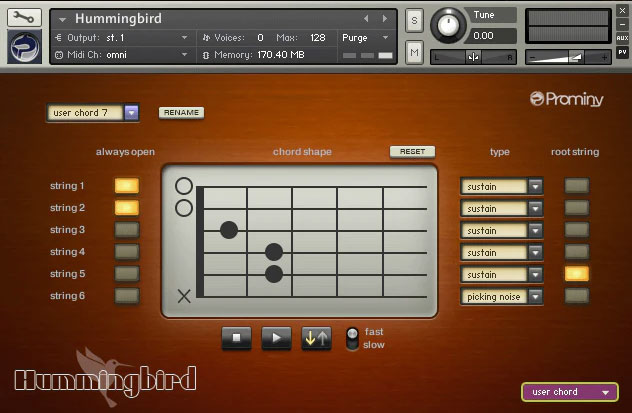Click the Tune knob
This screenshot has width=632, height=413.
pyautogui.click(x=447, y=25)
